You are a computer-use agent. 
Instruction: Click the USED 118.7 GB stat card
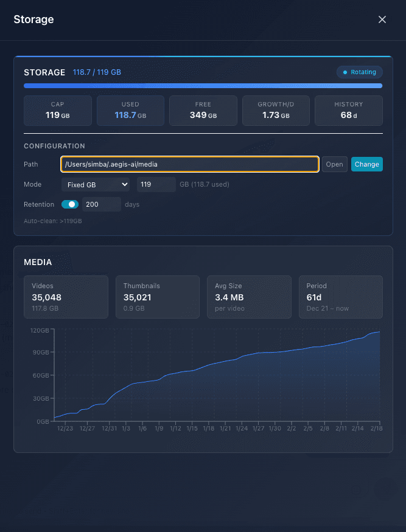(x=130, y=110)
